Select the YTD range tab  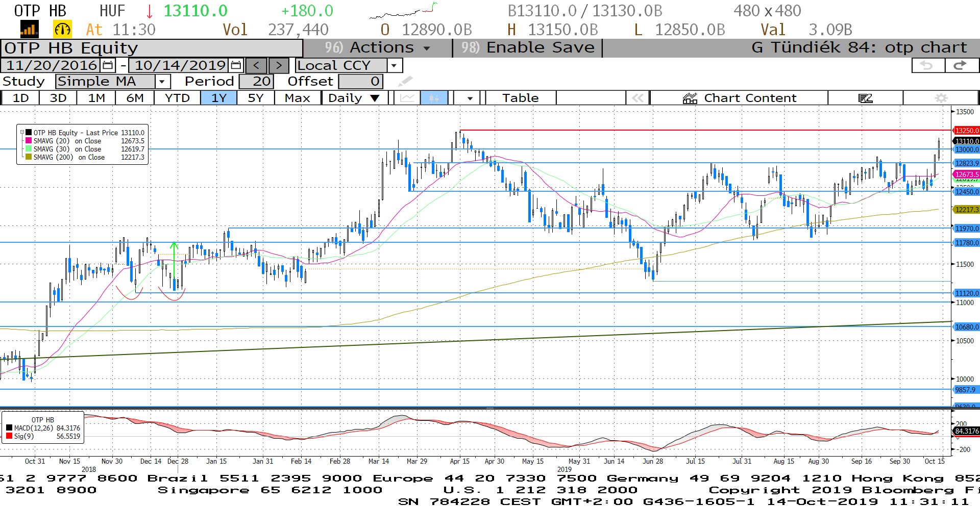(x=177, y=98)
